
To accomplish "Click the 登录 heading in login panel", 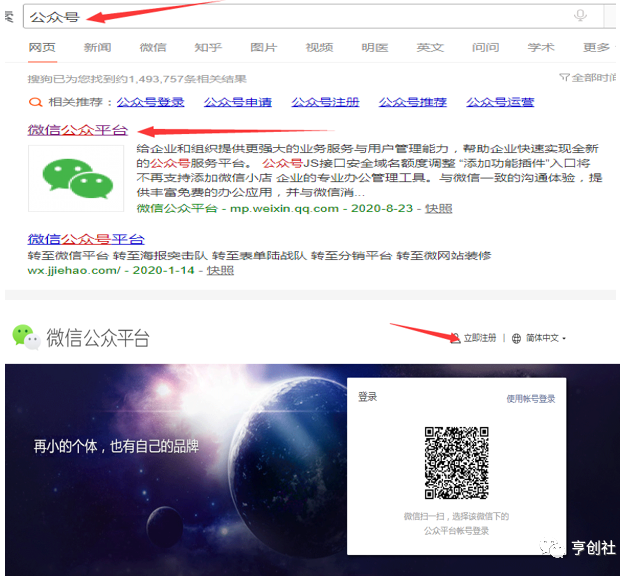I will click(x=368, y=397).
